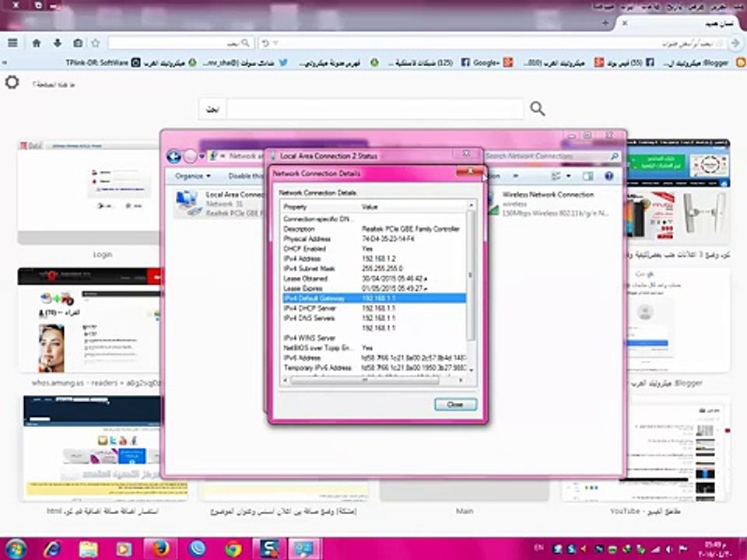The image size is (747, 560).
Task: Click the new-tab page search field
Action: (375, 109)
